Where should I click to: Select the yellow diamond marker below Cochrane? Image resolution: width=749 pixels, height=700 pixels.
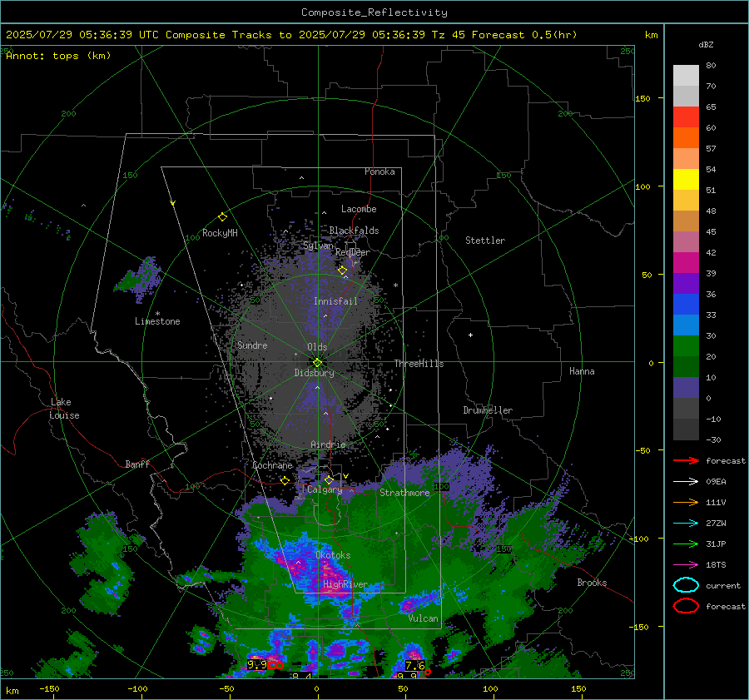point(285,480)
